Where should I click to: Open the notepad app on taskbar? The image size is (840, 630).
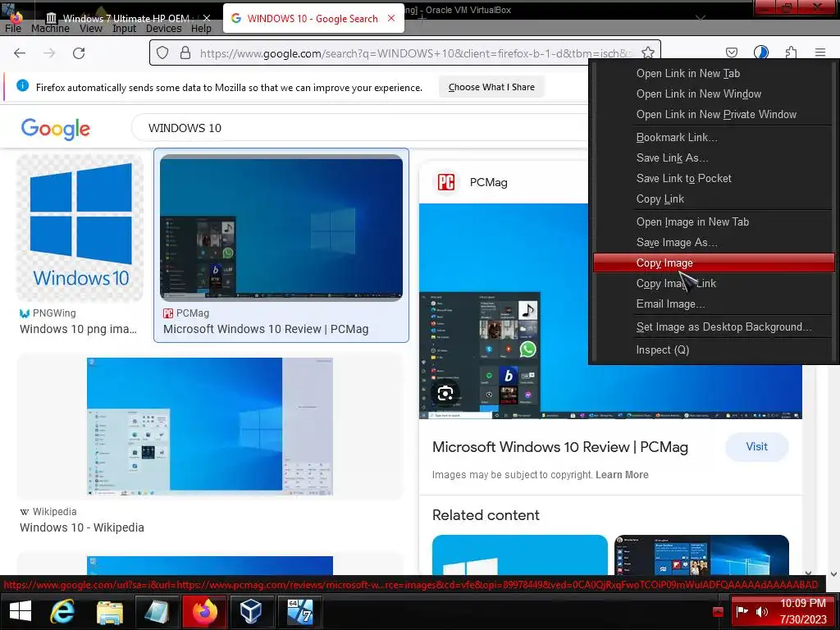[157, 611]
